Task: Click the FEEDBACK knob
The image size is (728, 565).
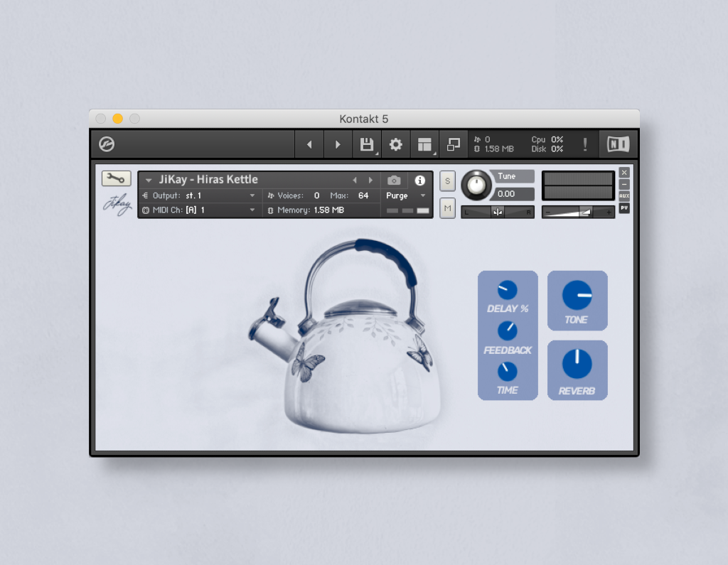Action: [508, 331]
